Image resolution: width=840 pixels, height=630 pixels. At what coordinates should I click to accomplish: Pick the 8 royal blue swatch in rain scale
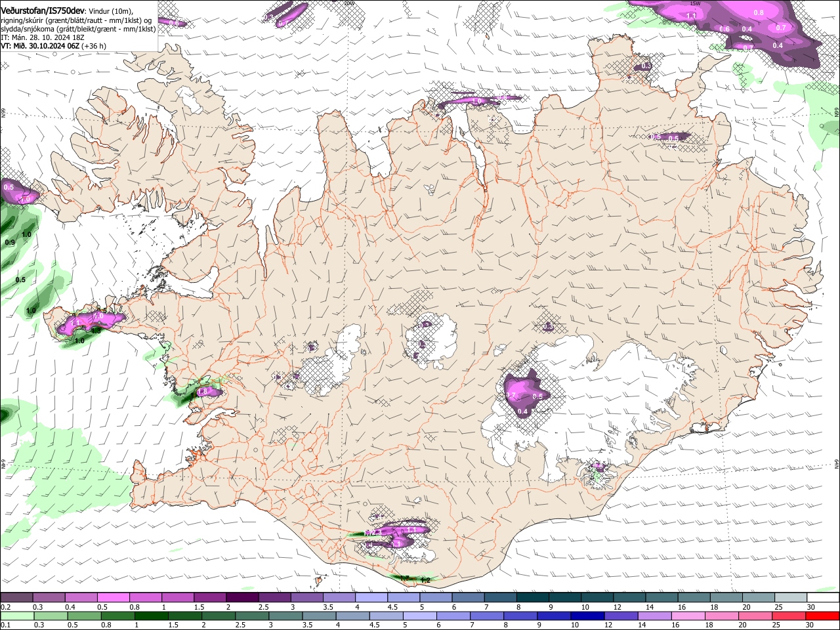pos(521,616)
